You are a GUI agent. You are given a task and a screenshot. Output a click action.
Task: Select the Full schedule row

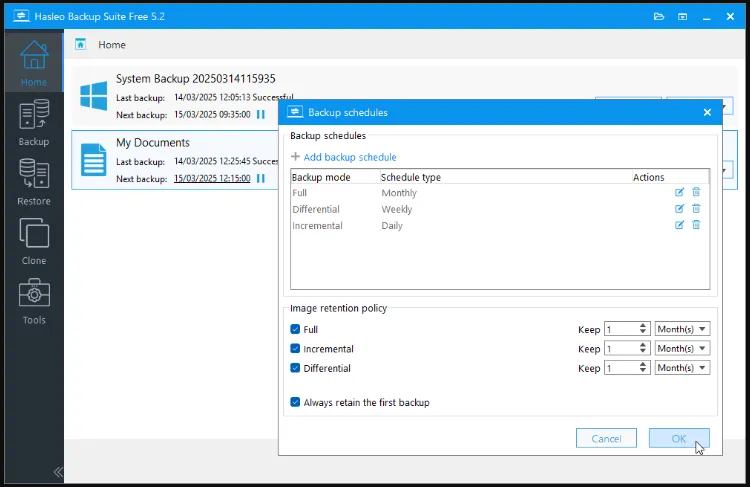coord(500,193)
